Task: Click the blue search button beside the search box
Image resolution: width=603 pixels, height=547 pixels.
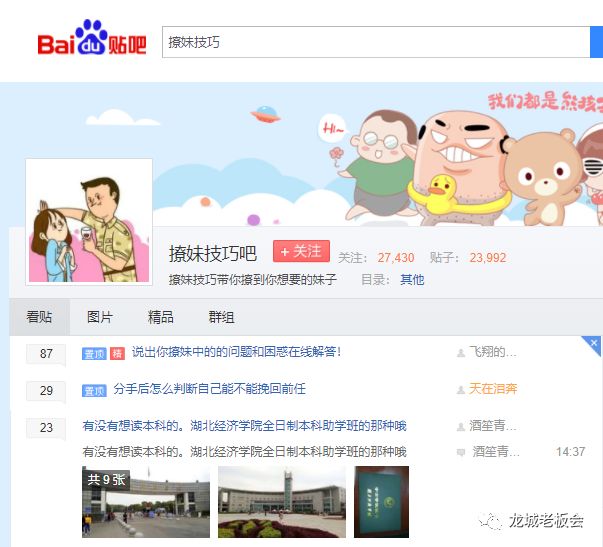Action: (x=596, y=42)
